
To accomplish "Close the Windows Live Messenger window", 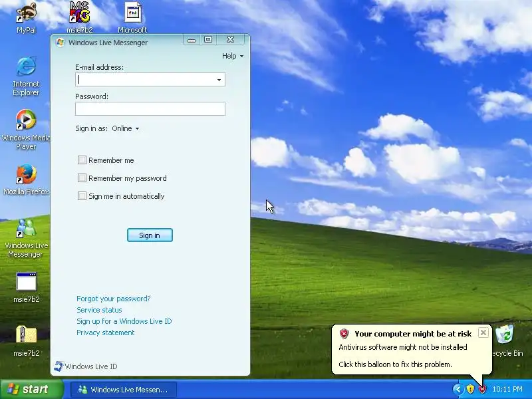I will point(230,40).
